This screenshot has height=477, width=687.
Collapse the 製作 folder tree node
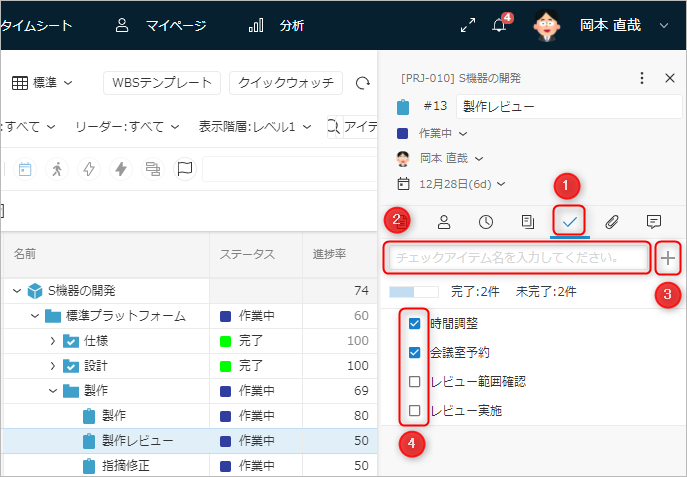pyautogui.click(x=52, y=391)
